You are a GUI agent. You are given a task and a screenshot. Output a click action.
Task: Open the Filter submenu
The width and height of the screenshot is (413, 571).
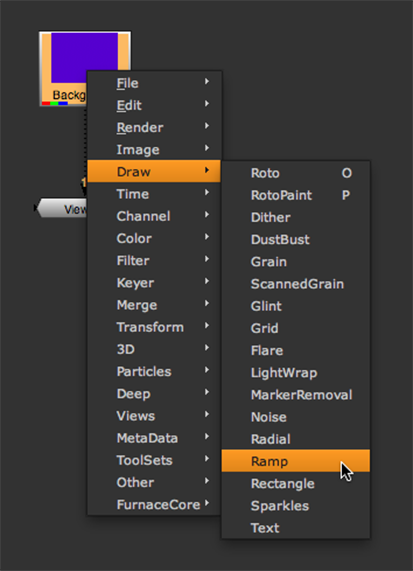coord(154,260)
